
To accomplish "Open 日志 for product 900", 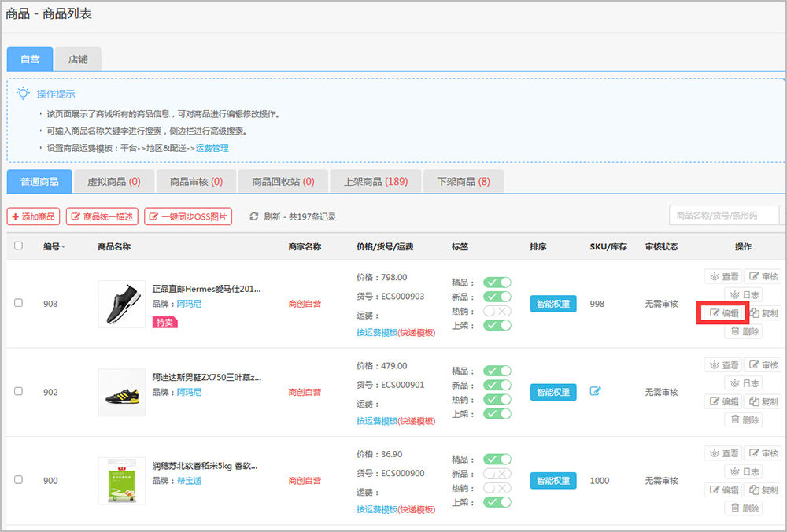I will [744, 471].
